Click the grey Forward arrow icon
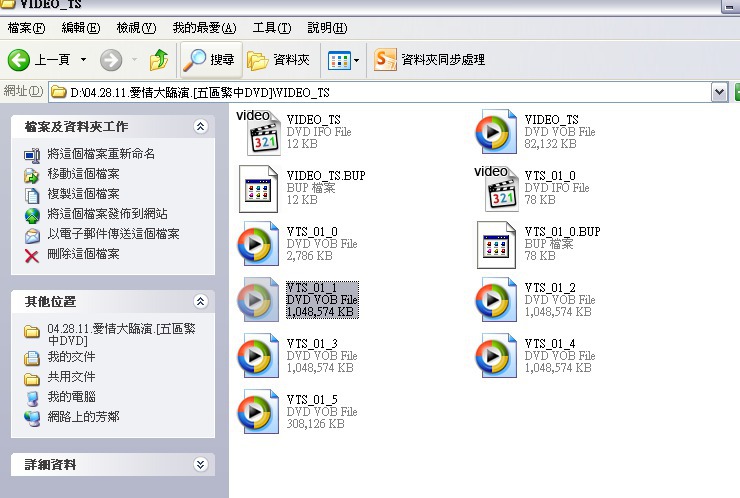 (111, 60)
